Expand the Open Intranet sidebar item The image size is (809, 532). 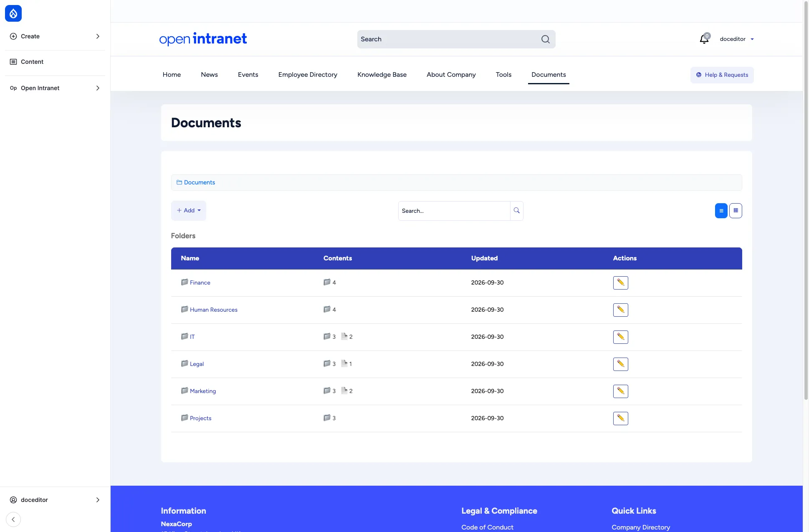tap(55, 88)
